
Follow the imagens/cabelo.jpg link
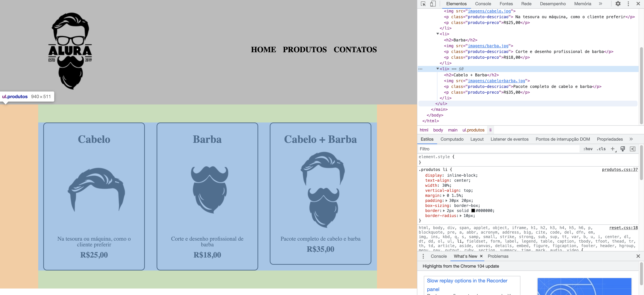[x=489, y=11]
